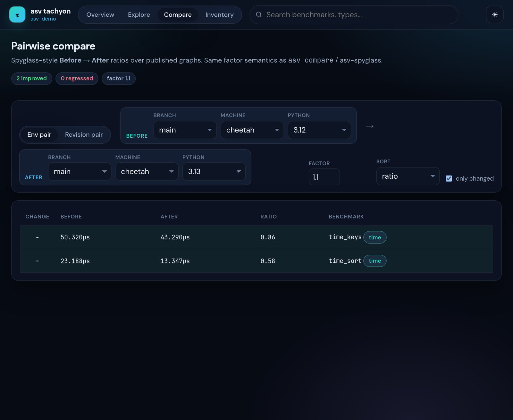Image resolution: width=513 pixels, height=420 pixels.
Task: Open the Overview tab
Action: pos(100,14)
